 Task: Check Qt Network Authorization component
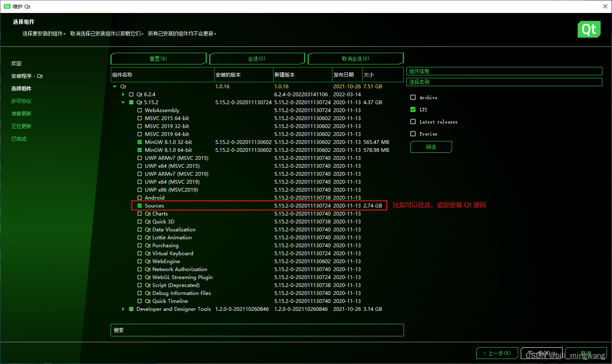pos(140,269)
